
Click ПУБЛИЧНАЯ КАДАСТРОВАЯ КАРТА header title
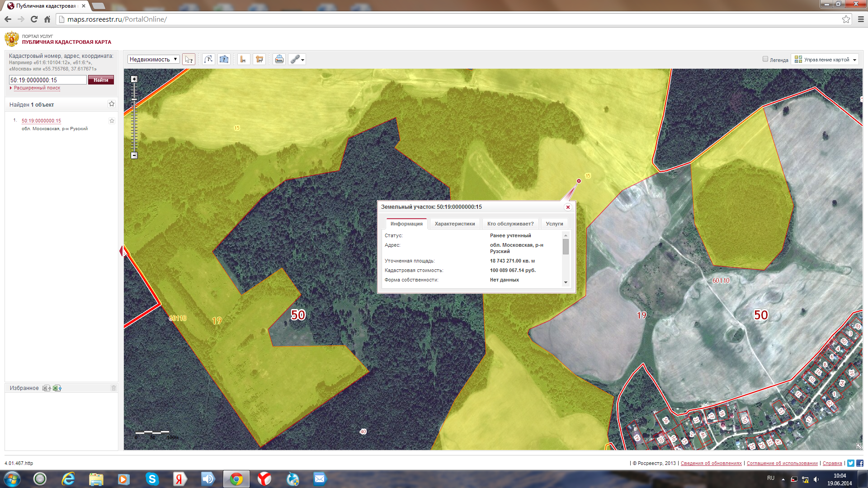(66, 42)
